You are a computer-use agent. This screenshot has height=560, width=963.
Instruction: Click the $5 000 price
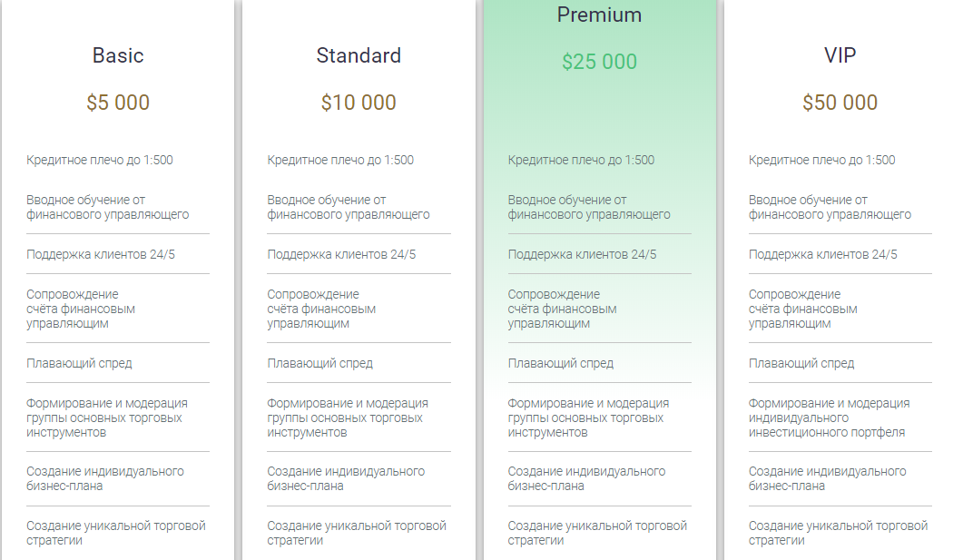[118, 103]
